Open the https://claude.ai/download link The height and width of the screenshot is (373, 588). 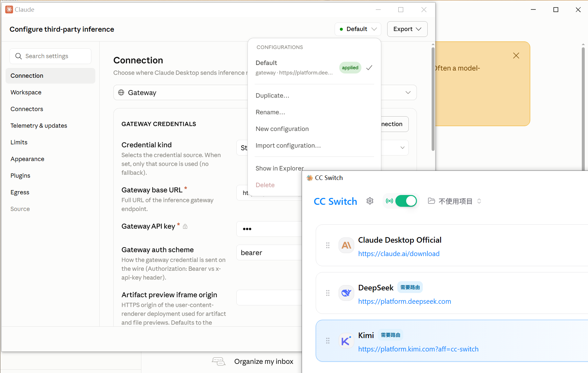click(x=399, y=253)
